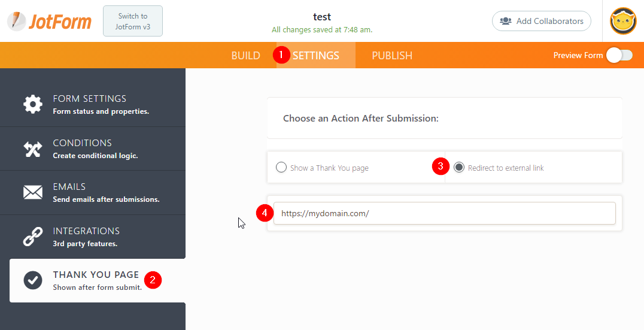644x330 pixels.
Task: Click Switch to JotForm v3 button
Action: 132,21
